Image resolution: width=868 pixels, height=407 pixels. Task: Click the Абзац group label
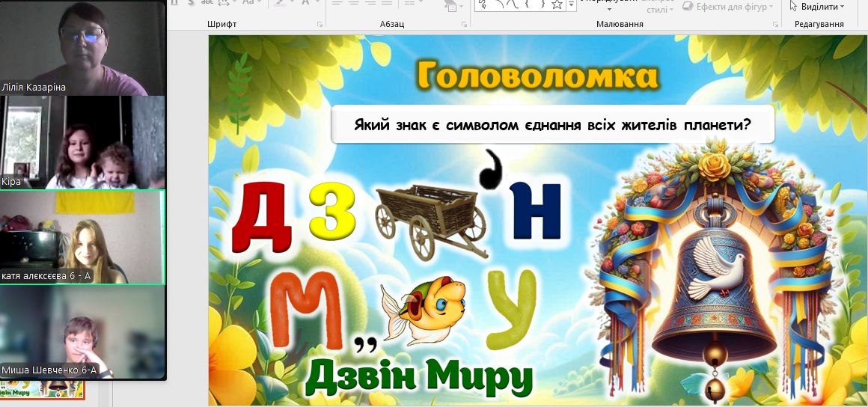392,25
